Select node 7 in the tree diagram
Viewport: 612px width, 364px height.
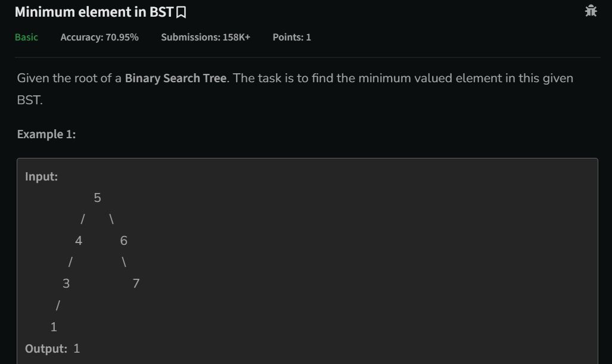[136, 284]
